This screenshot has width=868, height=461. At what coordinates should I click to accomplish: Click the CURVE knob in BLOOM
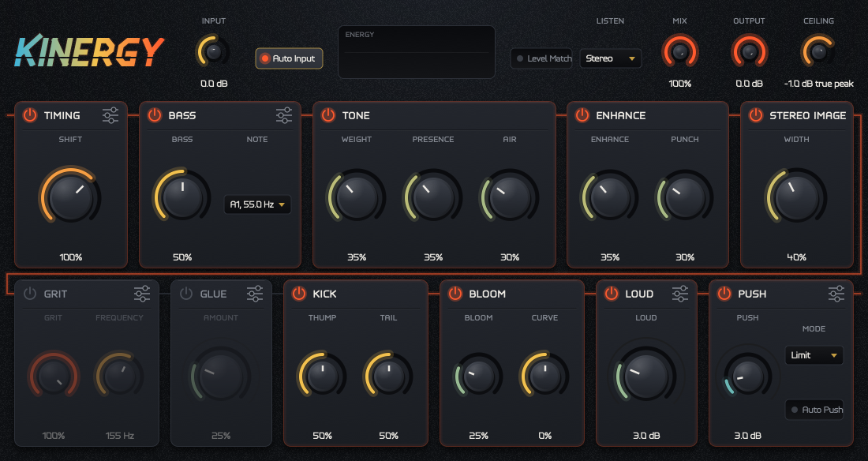point(544,376)
